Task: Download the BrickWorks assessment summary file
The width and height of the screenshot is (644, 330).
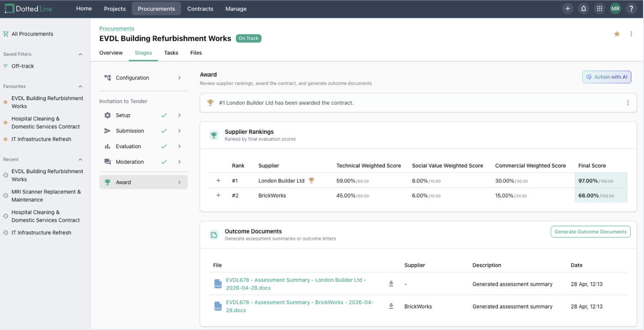Action: point(391,306)
